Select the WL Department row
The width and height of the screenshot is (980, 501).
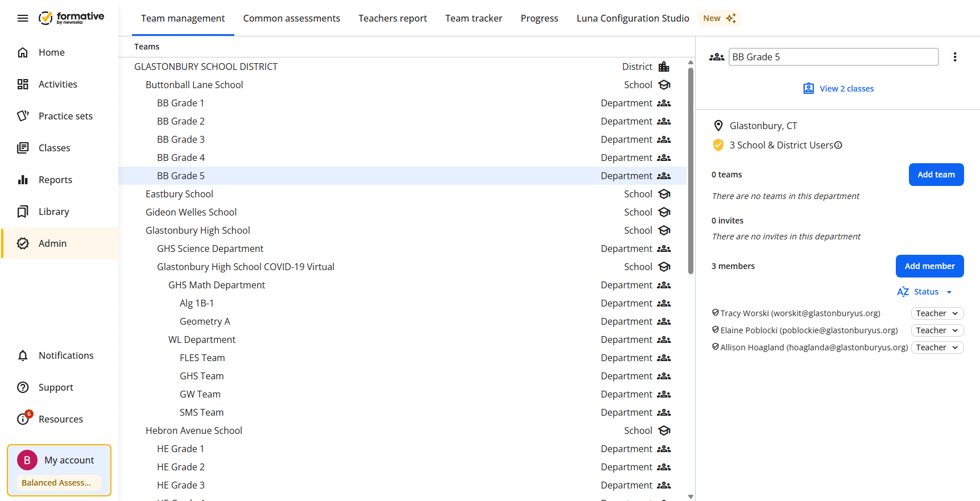tap(402, 339)
